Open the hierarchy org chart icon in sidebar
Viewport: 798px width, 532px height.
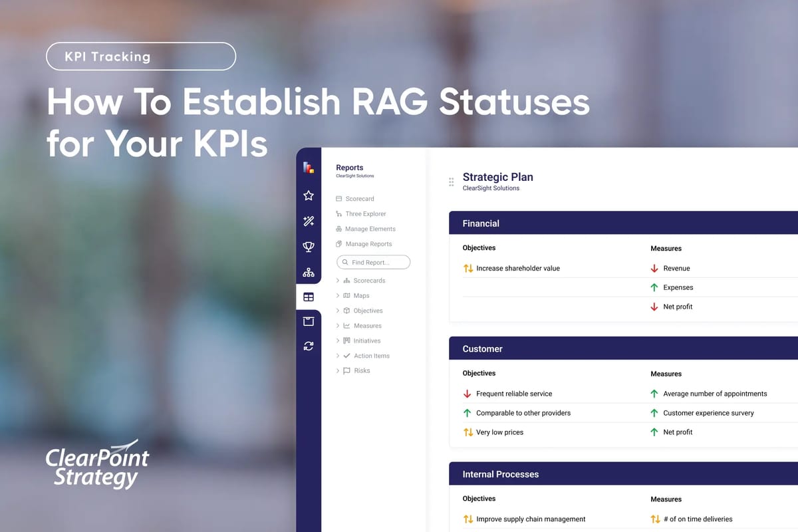309,272
